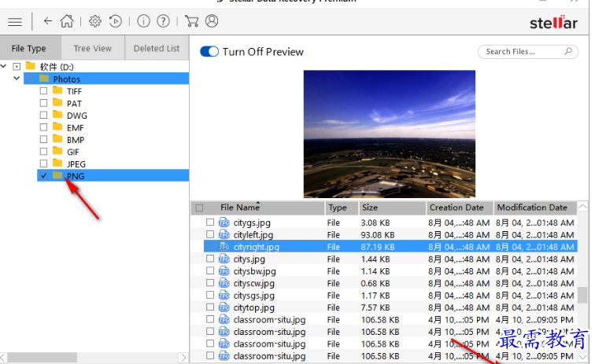
Task: Sort by Creation Date column header
Action: coord(460,208)
